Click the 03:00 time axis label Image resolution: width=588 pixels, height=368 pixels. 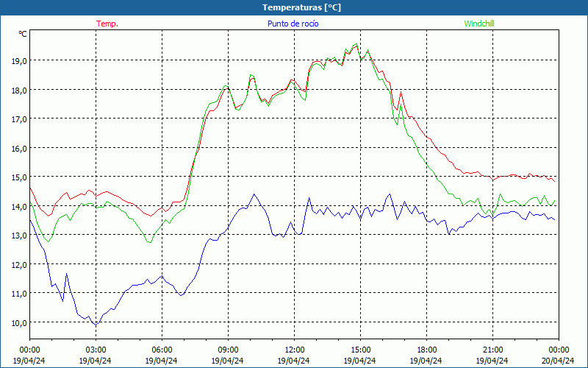click(96, 350)
